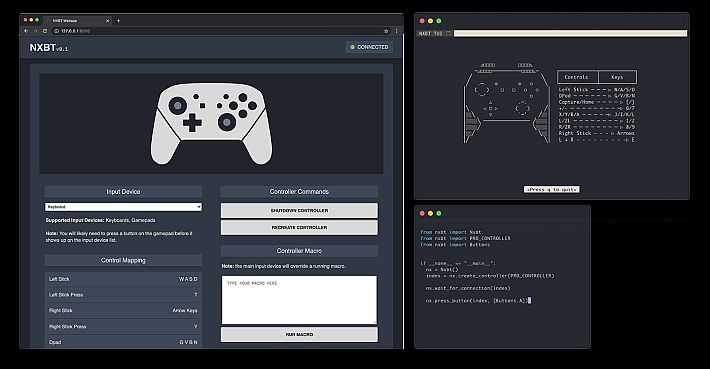Image resolution: width=710 pixels, height=369 pixels.
Task: Click the 'L + R' row in TUI
Action: [x=596, y=140]
